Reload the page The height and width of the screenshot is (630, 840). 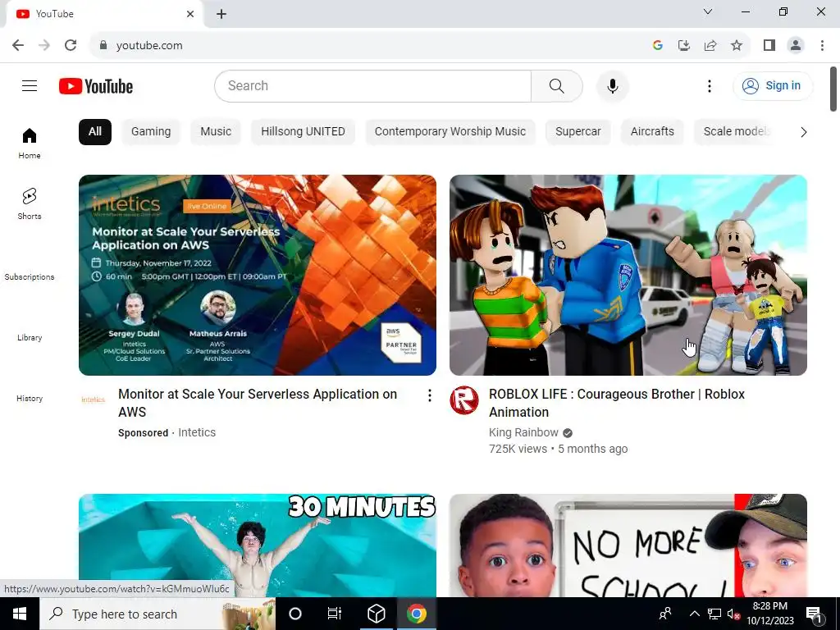[71, 45]
